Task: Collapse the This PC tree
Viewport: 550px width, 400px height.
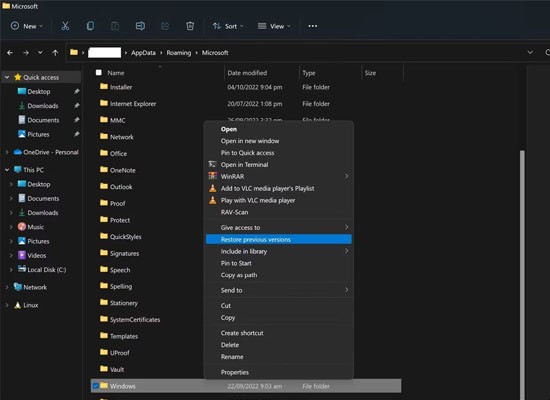Action: coord(7,170)
